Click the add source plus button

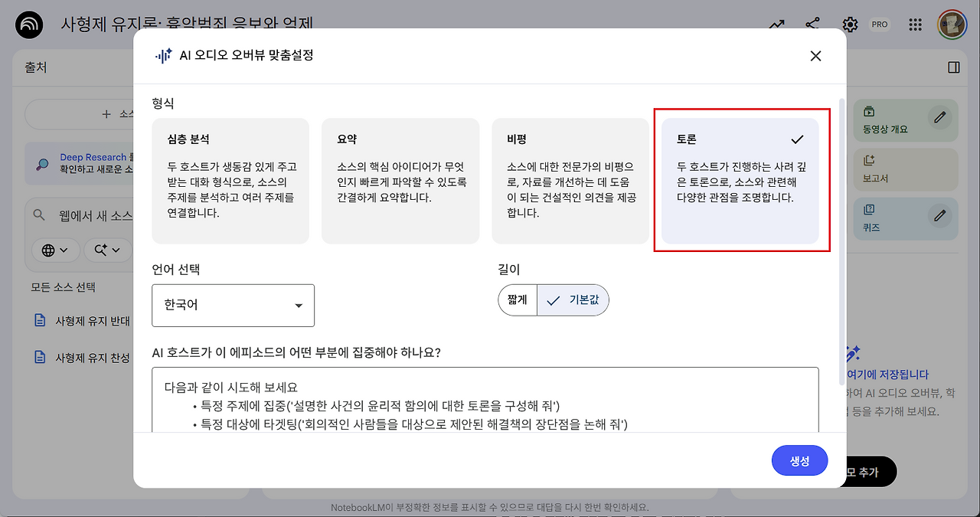[x=80, y=114]
